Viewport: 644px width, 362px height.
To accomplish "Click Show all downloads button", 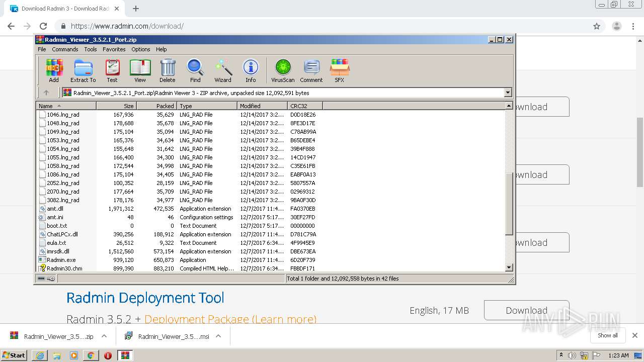I will click(x=607, y=335).
